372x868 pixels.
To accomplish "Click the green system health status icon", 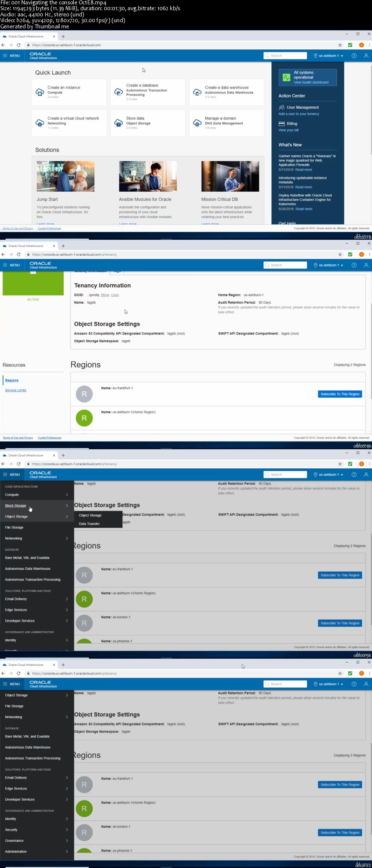I will point(287,77).
